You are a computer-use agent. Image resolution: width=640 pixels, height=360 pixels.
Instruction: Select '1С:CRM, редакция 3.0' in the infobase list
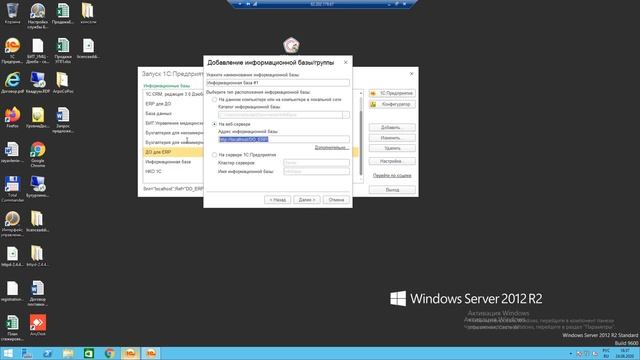tap(173, 94)
